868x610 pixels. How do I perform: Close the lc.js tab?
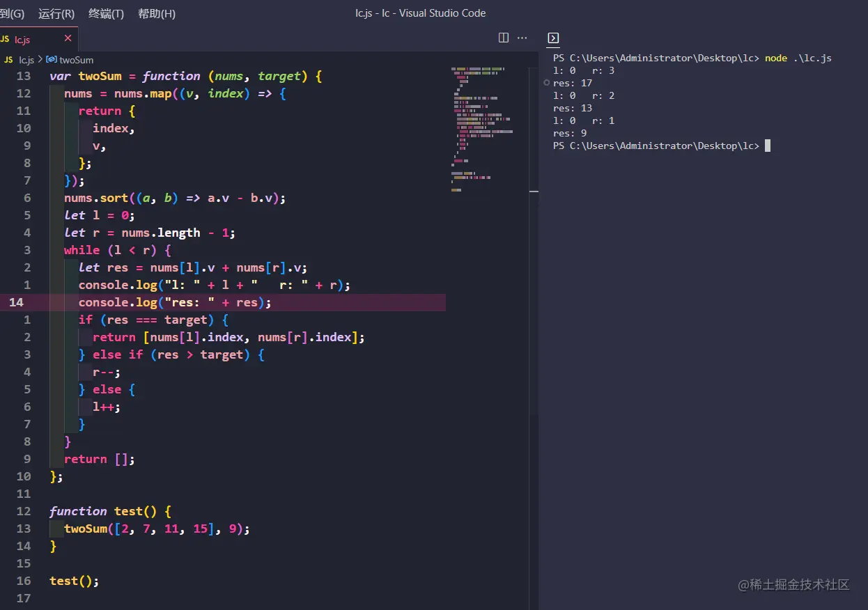[x=68, y=38]
